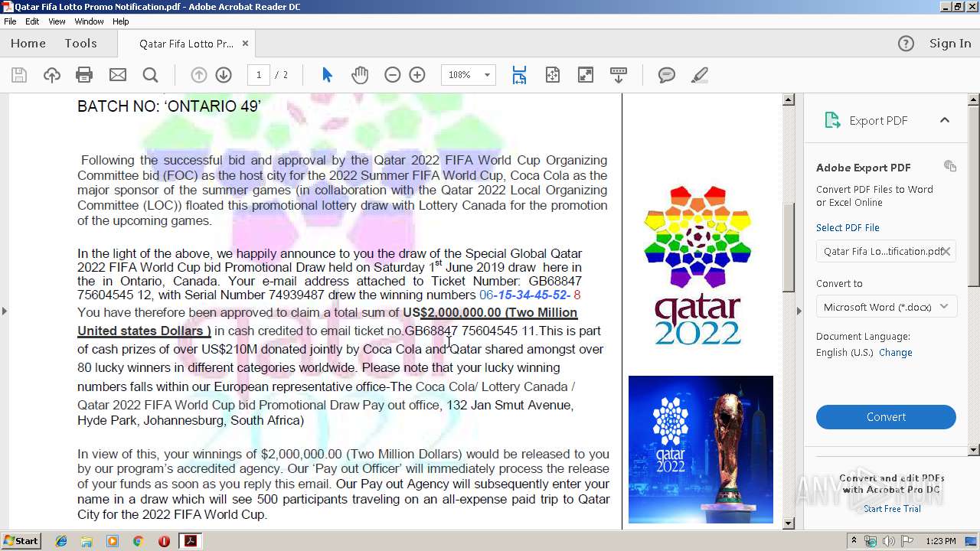Open the Edit menu
This screenshot has width=980, height=551.
coord(32,21)
